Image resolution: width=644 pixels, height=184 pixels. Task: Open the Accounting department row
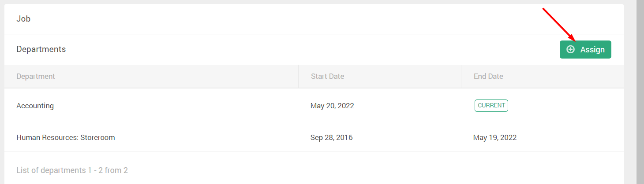click(x=314, y=106)
